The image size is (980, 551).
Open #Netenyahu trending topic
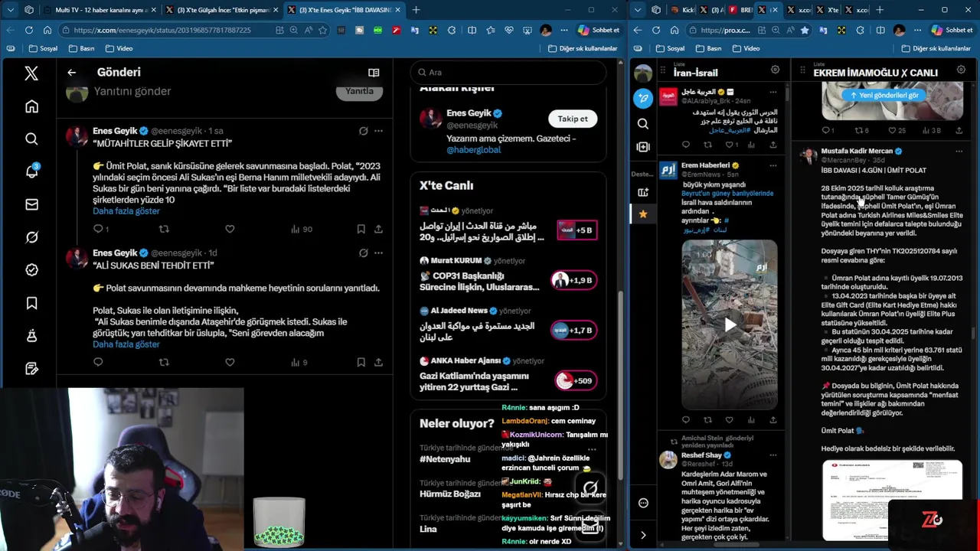click(445, 459)
